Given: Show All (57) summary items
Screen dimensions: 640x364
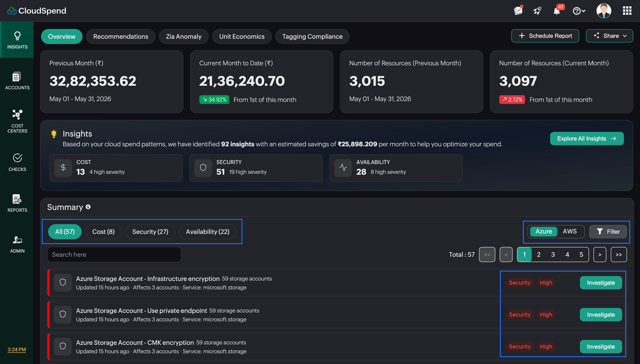Looking at the screenshot, I should pos(65,231).
